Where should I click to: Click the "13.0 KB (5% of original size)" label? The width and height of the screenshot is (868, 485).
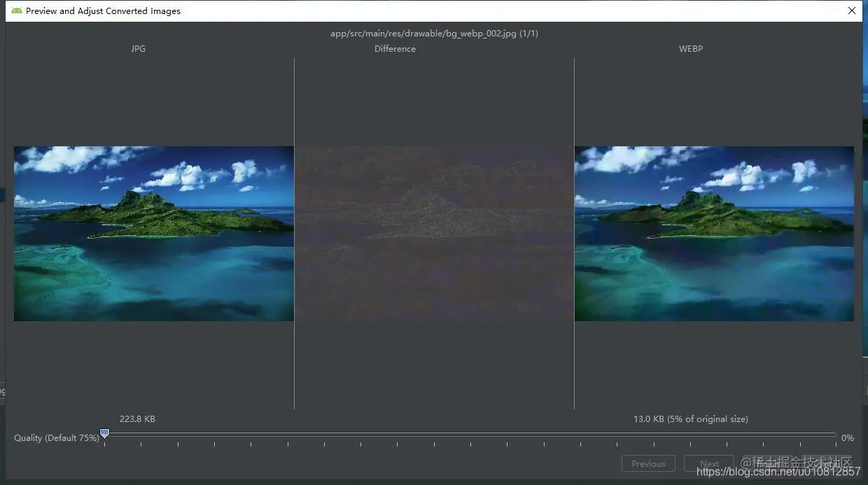691,419
